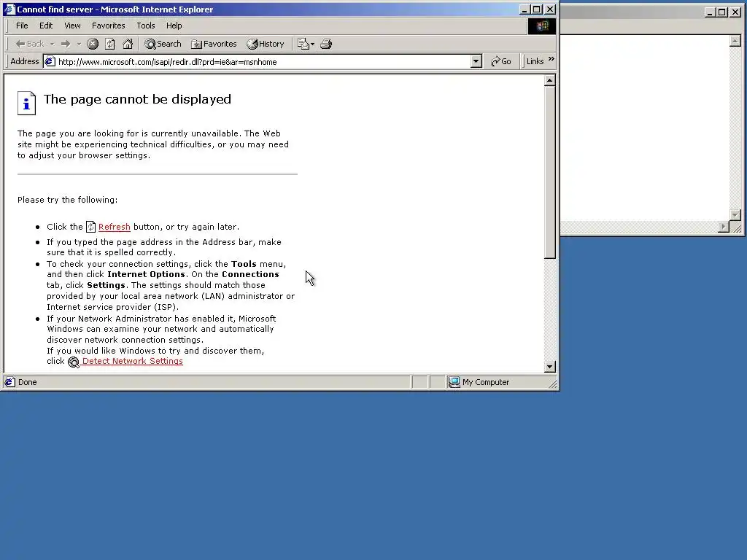
Task: Click the Go button
Action: click(501, 61)
